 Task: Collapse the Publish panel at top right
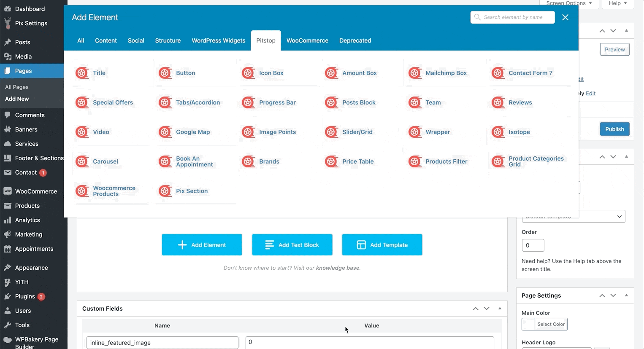click(626, 31)
